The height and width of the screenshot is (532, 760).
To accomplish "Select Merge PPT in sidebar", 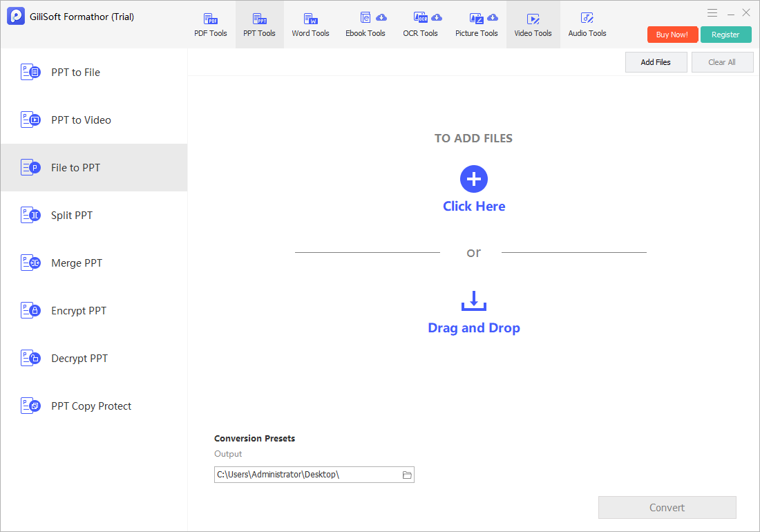I will pyautogui.click(x=94, y=263).
